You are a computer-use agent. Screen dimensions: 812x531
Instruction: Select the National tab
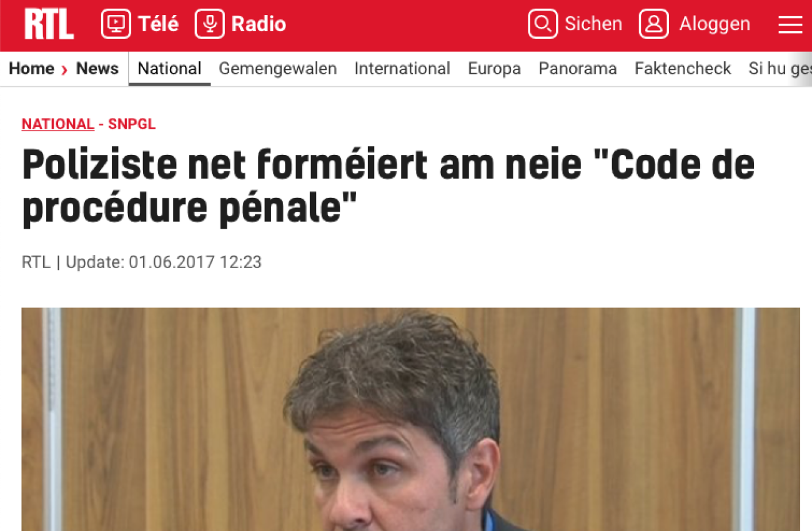point(169,69)
